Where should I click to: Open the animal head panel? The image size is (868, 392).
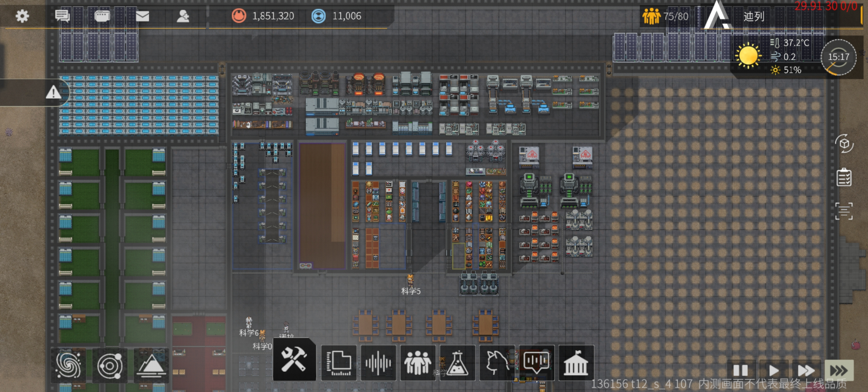(x=497, y=363)
